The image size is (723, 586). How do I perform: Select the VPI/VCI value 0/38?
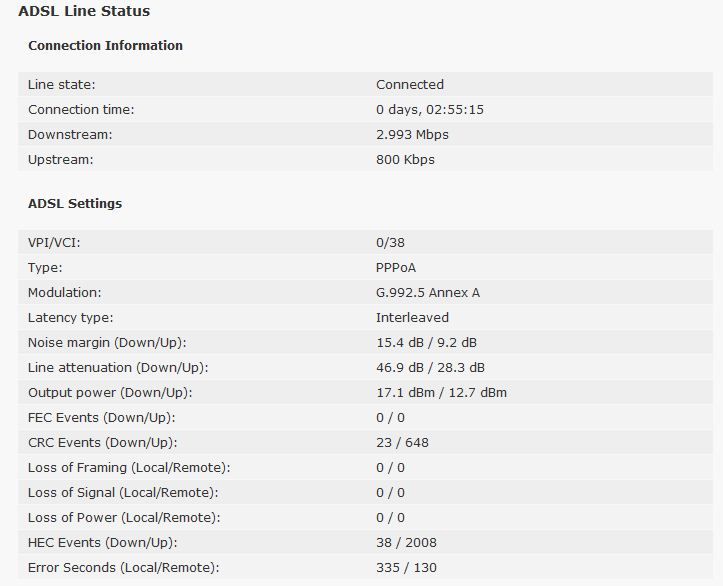coord(390,243)
